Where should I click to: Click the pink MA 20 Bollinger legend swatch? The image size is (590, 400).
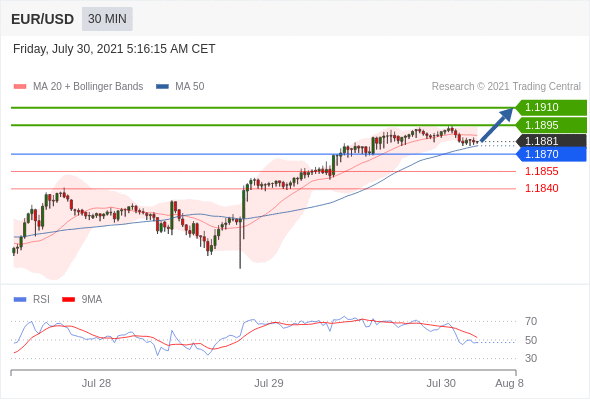coord(20,87)
